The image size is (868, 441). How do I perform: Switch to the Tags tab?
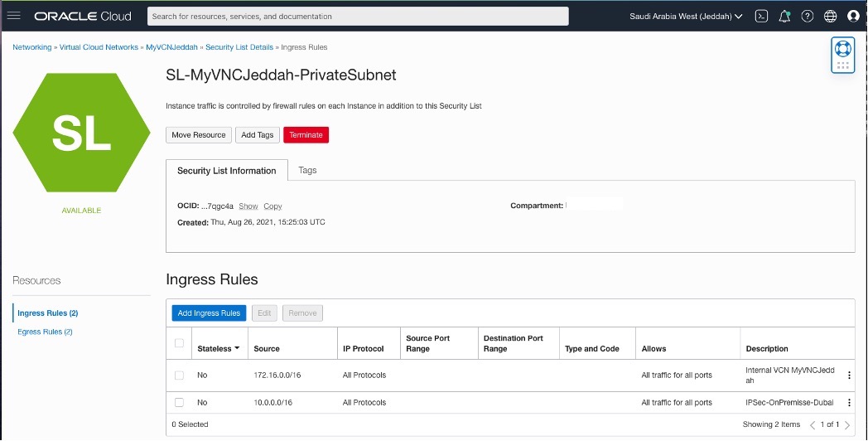click(307, 170)
